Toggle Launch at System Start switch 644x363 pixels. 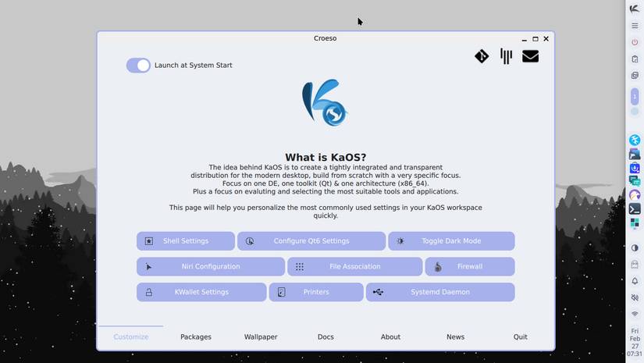click(x=138, y=66)
